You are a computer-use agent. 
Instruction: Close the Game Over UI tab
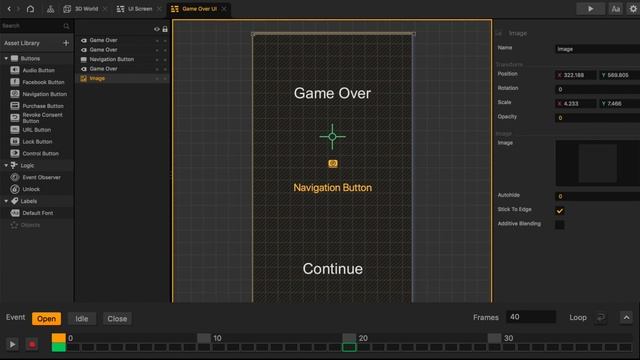[224, 9]
